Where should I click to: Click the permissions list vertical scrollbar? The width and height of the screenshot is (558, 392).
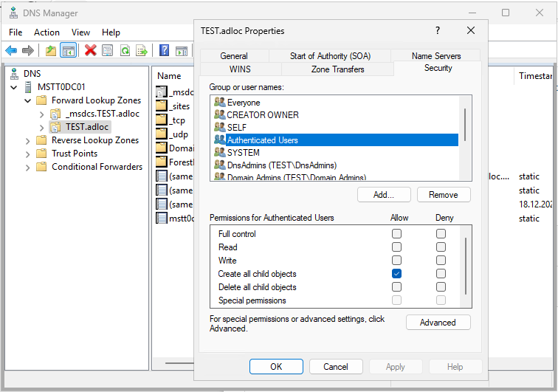click(465, 266)
